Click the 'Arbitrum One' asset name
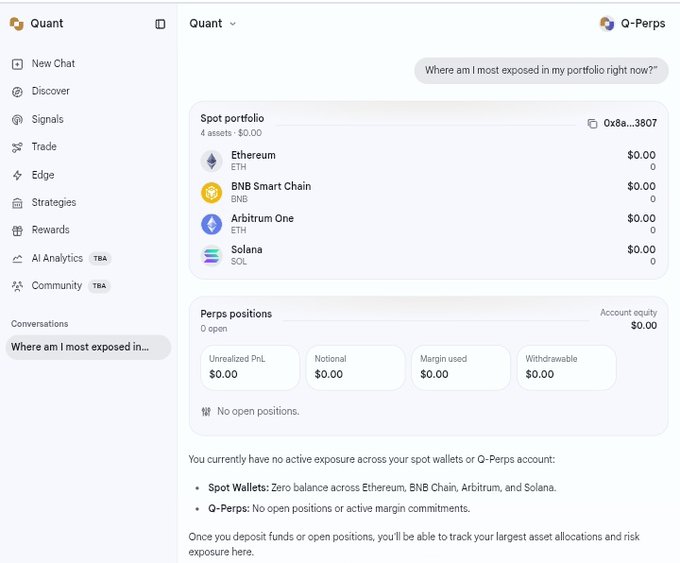 (x=262, y=218)
